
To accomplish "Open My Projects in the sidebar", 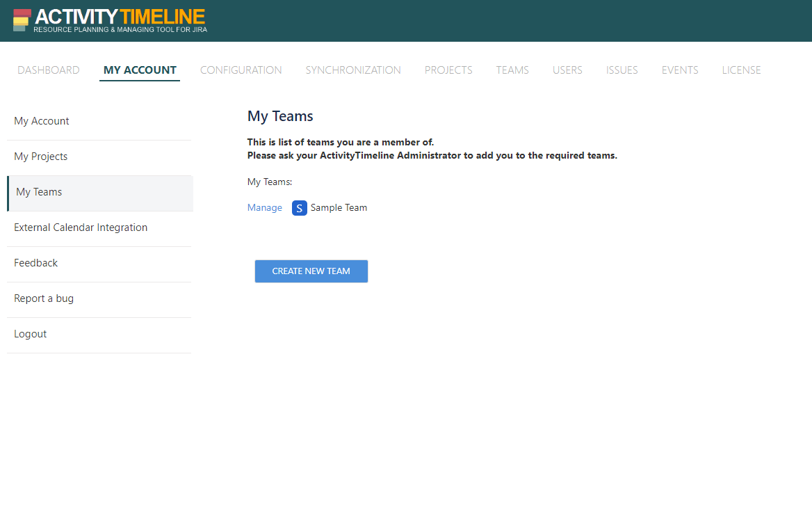I will point(41,157).
